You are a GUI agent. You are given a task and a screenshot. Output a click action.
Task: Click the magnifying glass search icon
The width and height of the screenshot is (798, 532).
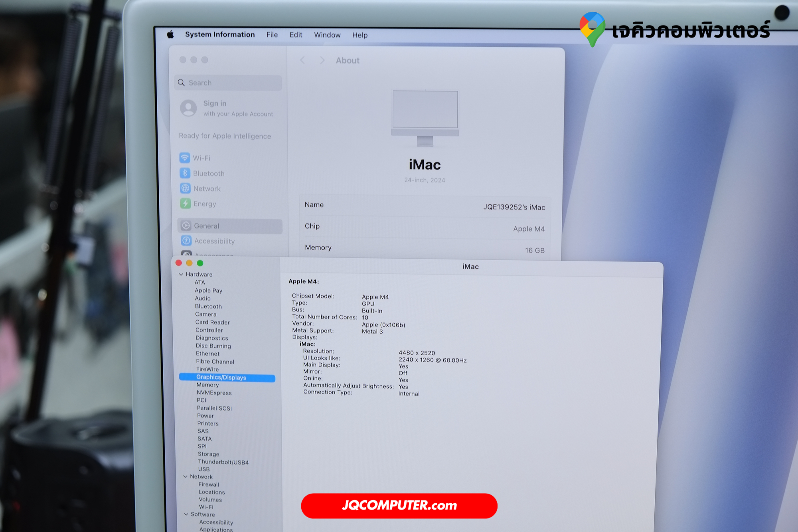coord(181,83)
